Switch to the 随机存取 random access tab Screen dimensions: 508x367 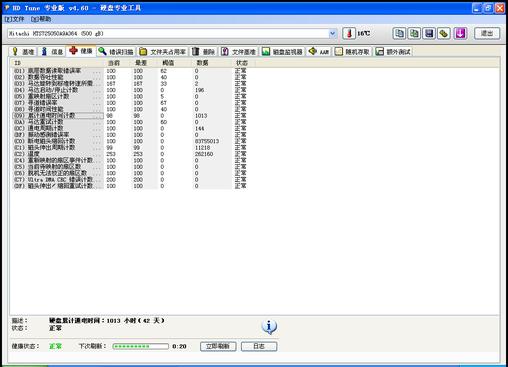(x=352, y=52)
